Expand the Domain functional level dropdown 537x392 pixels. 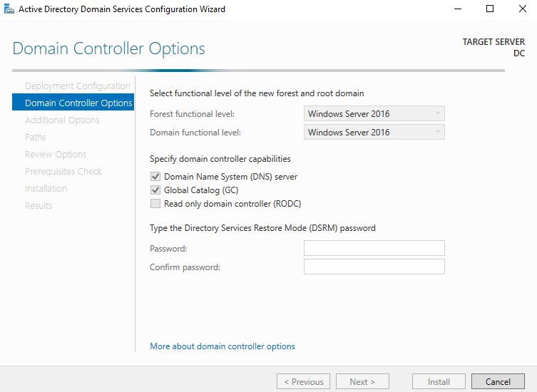point(374,132)
